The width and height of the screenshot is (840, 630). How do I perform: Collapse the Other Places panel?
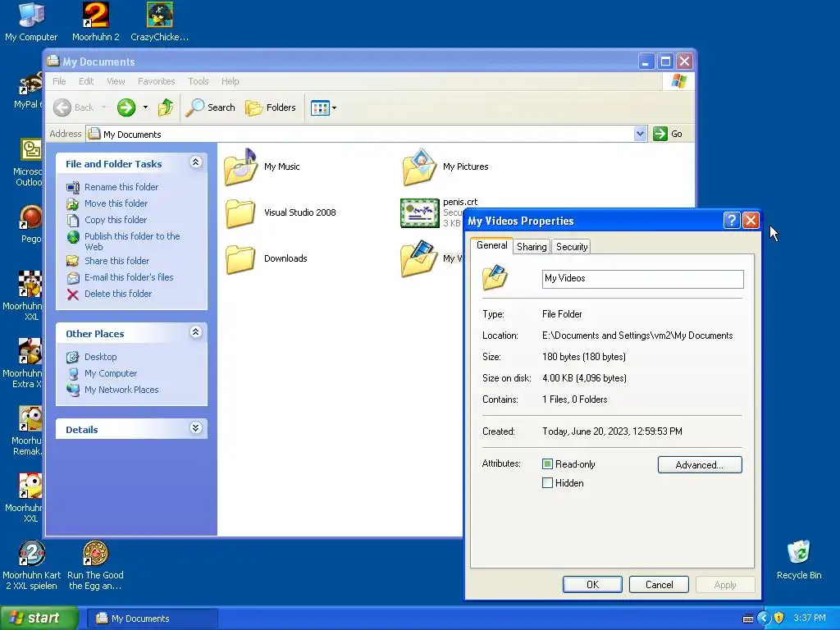click(195, 331)
